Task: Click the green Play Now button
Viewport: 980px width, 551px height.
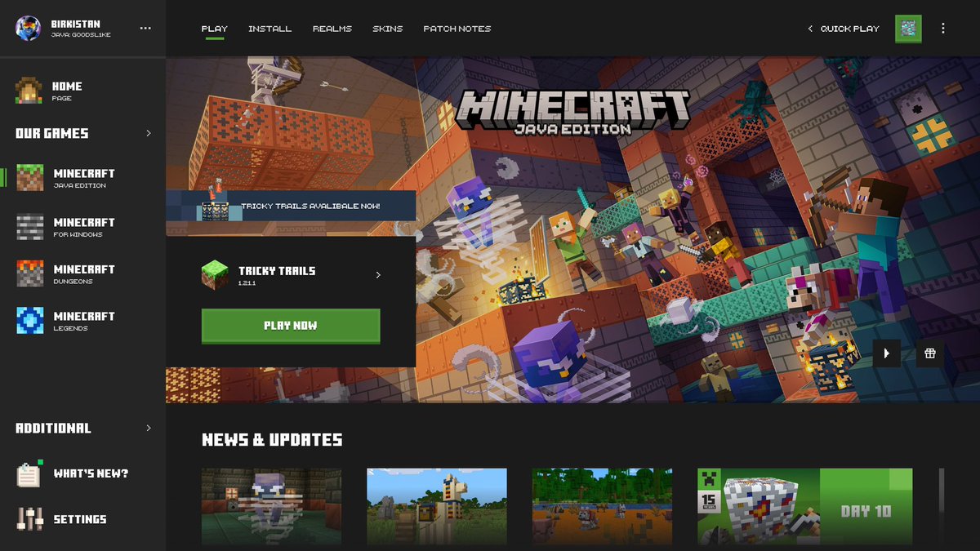Action: click(x=291, y=326)
